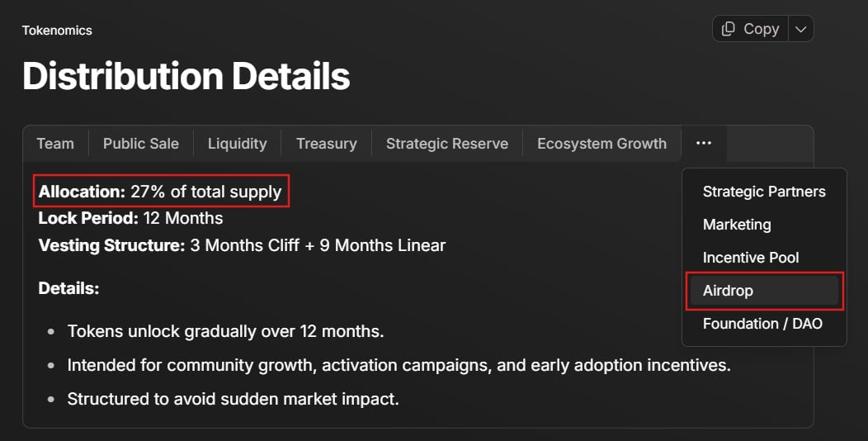Select the Airdrop menu entry
This screenshot has width=868, height=441.
click(x=764, y=291)
